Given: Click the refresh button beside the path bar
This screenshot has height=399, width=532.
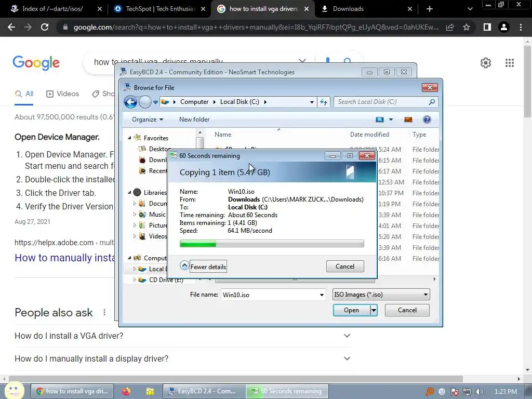Looking at the screenshot, I should click(x=324, y=102).
